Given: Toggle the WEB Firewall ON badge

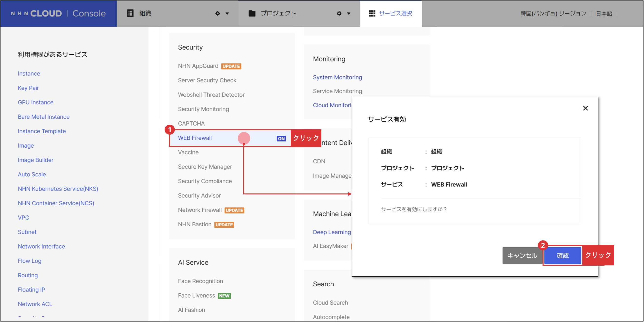Looking at the screenshot, I should (x=281, y=139).
